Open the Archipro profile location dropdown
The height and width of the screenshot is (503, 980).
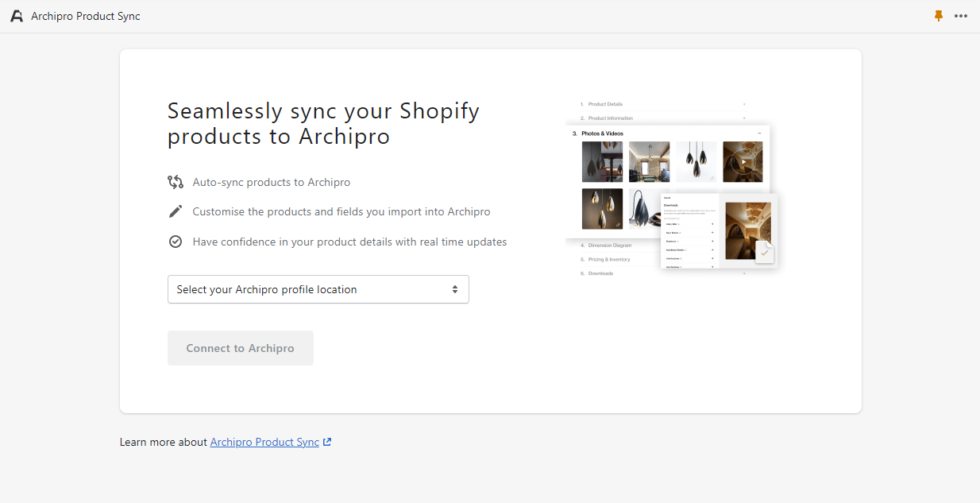click(x=318, y=289)
